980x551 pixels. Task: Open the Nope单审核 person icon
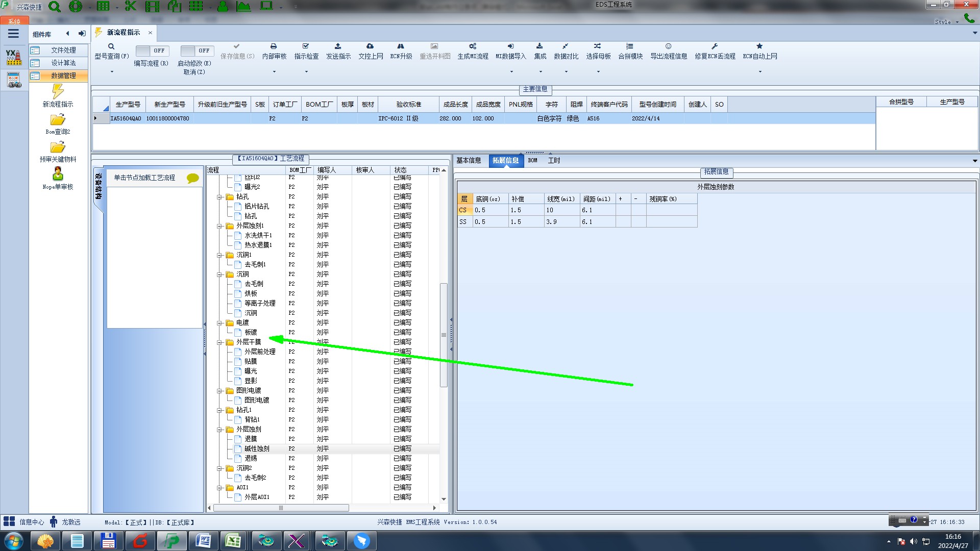coord(58,174)
